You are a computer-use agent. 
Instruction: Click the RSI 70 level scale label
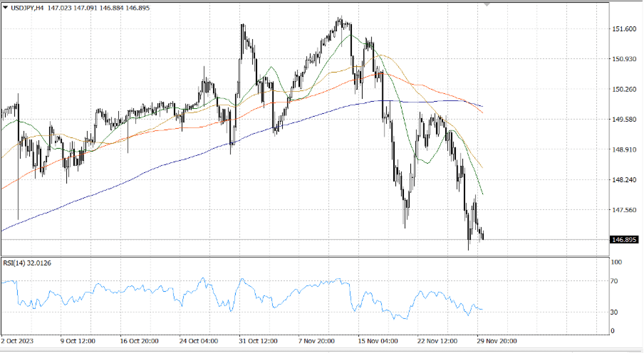614,281
